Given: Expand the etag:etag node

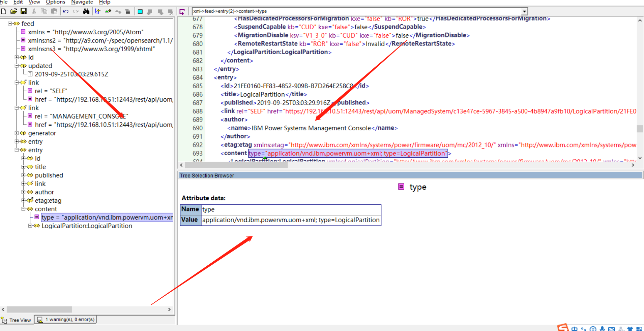Looking at the screenshot, I should click(23, 200).
